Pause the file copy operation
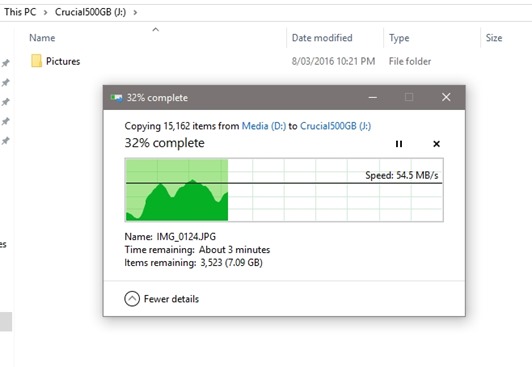532x367 pixels. [399, 144]
